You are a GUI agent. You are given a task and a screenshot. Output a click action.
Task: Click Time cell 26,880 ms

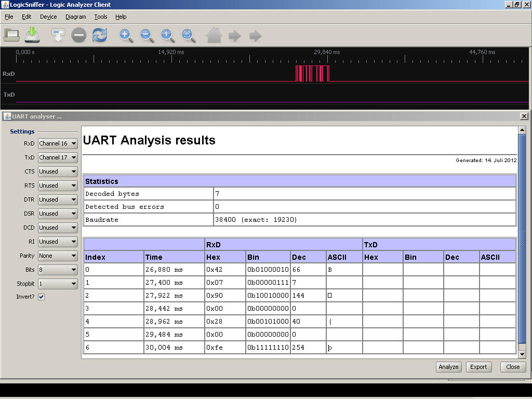174,270
